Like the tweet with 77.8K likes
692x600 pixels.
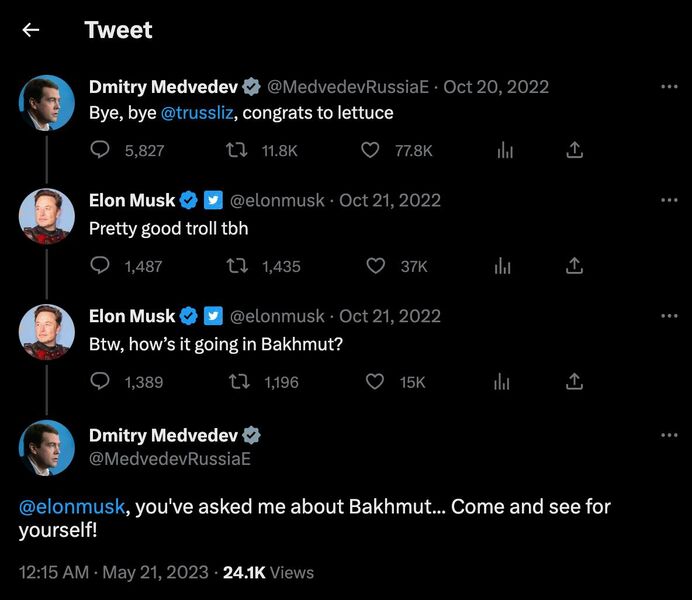click(x=371, y=150)
